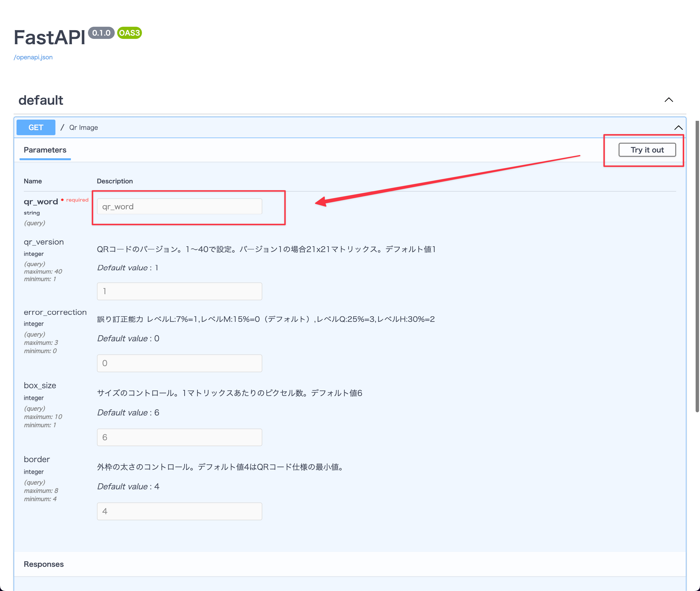
Task: Click the box_size parameter name
Action: 40,386
